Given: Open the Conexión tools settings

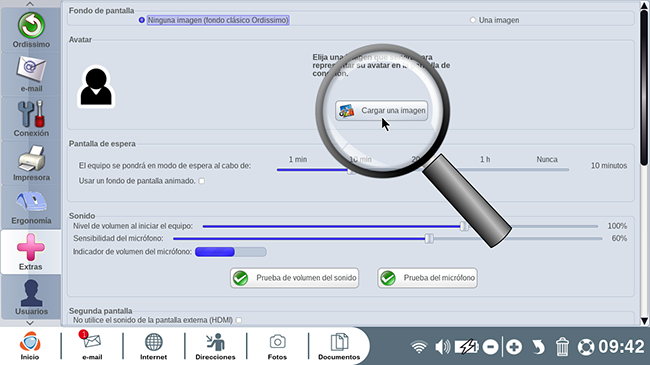Looking at the screenshot, I should click(31, 119).
